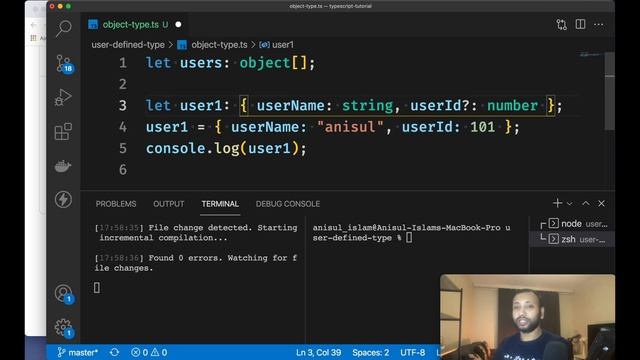The height and width of the screenshot is (360, 640).
Task: Click the editor vertical scrollbar
Action: (609, 90)
